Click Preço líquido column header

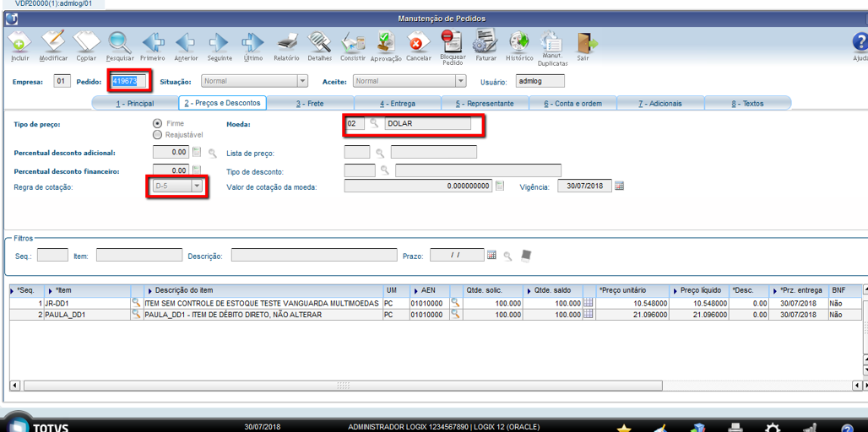click(x=700, y=290)
